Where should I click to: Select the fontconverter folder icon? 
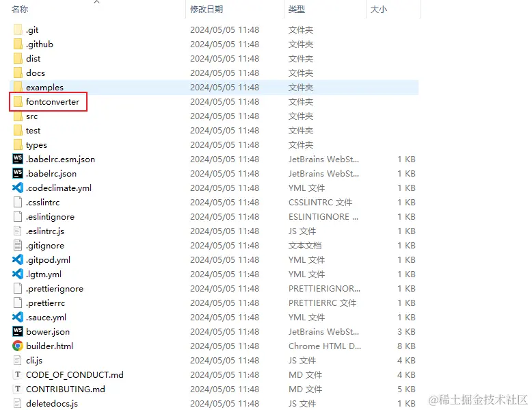pyautogui.click(x=18, y=101)
